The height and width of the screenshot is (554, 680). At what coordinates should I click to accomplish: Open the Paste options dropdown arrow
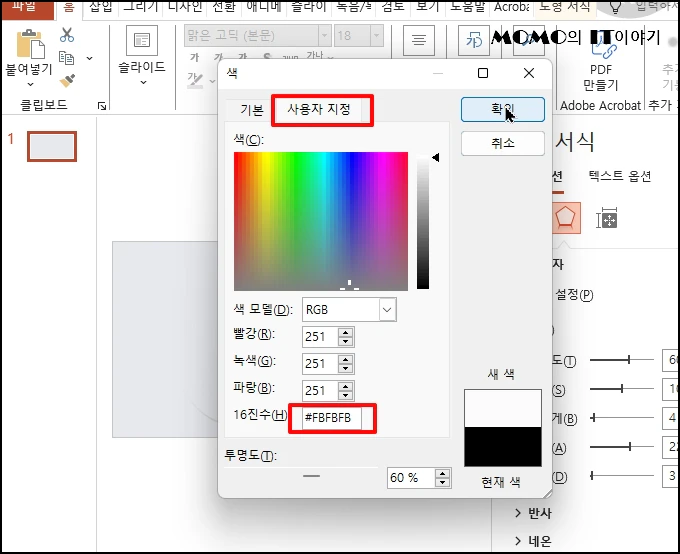[30, 84]
